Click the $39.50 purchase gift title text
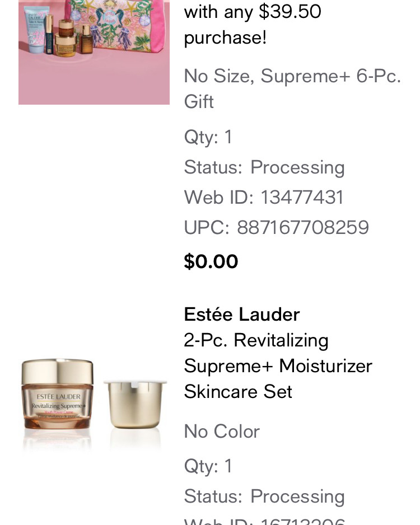The width and height of the screenshot is (420, 525). pos(253,24)
